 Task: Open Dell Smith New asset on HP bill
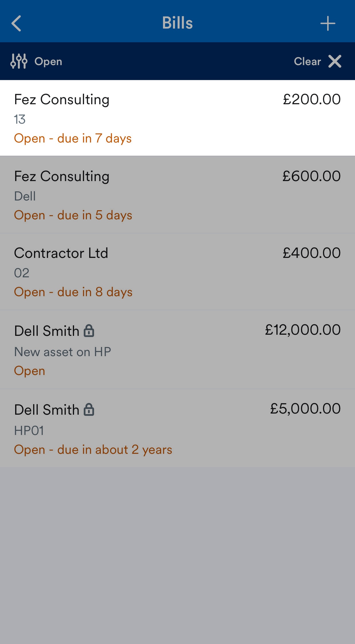click(177, 350)
